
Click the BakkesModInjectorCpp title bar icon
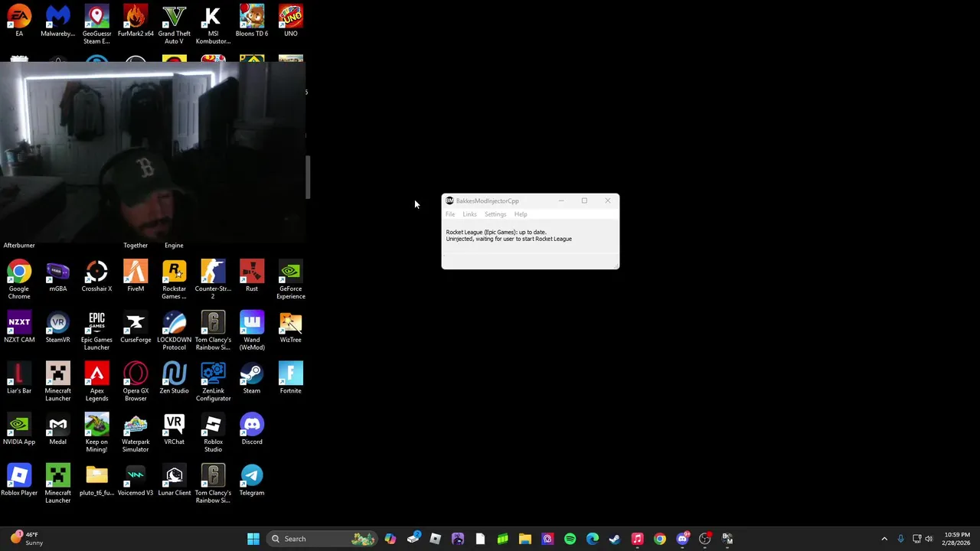tap(449, 201)
